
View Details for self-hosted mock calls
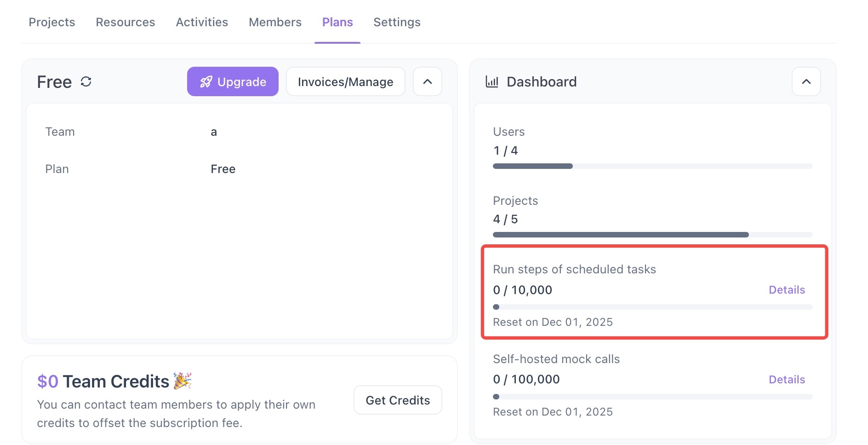coord(787,380)
